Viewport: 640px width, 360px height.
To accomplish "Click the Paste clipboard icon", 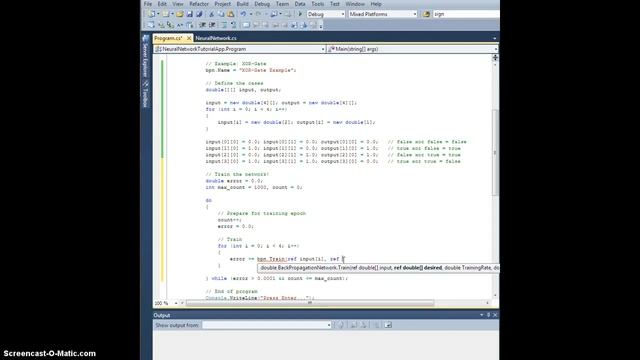I will click(x=231, y=14).
